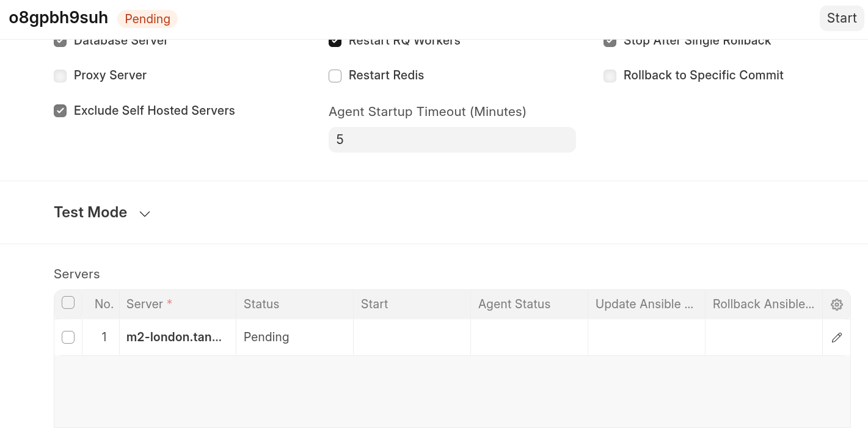This screenshot has width=868, height=434.
Task: Open the m2-london server cell
Action: [174, 337]
